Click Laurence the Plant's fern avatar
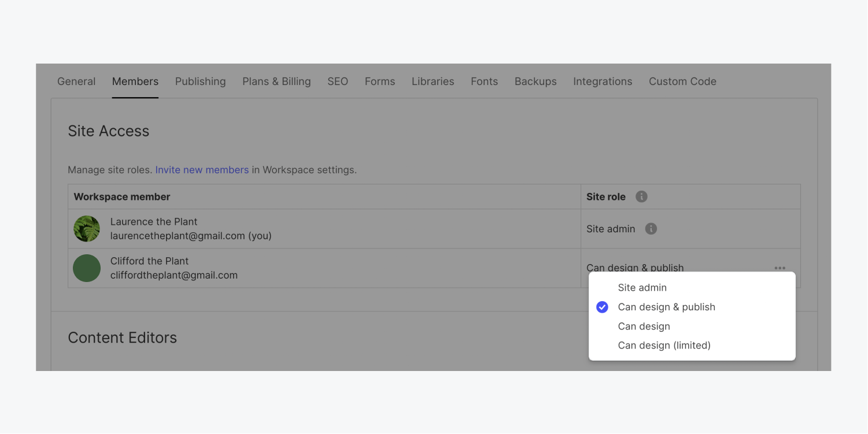Screen dimensions: 868x434 (87, 229)
